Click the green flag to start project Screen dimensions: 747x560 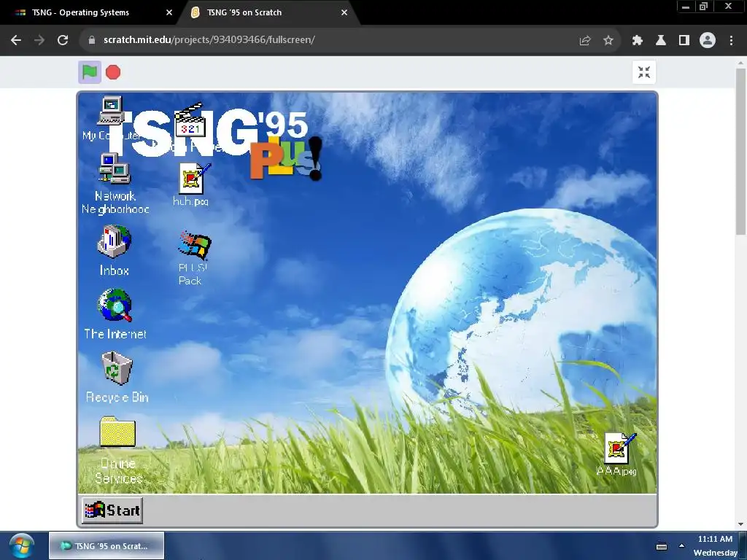coord(90,72)
